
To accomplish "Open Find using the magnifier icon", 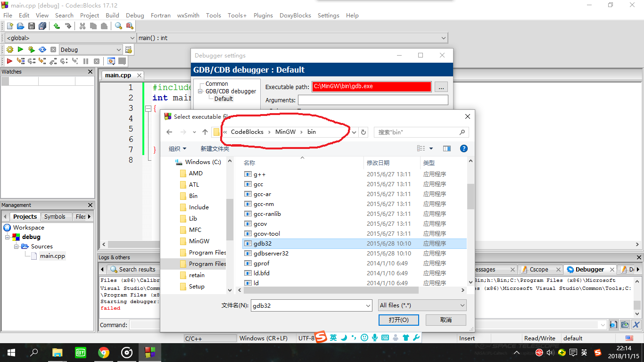I will (x=117, y=25).
